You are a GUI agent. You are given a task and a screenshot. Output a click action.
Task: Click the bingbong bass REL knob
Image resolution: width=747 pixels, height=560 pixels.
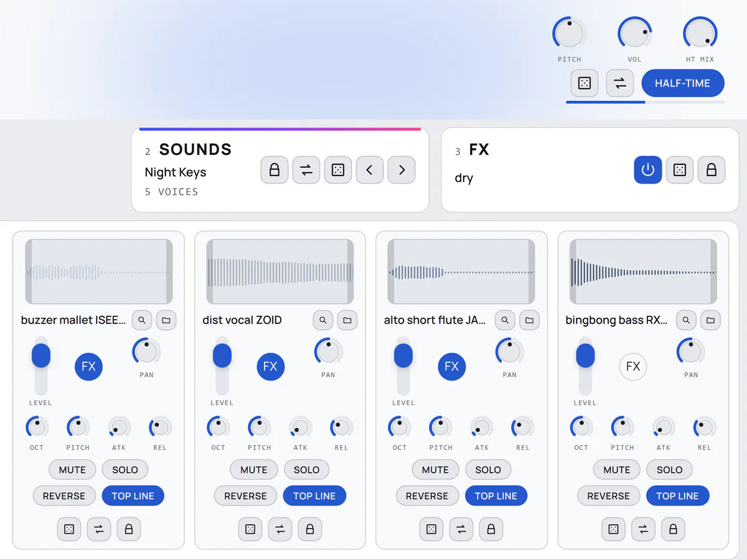(704, 427)
